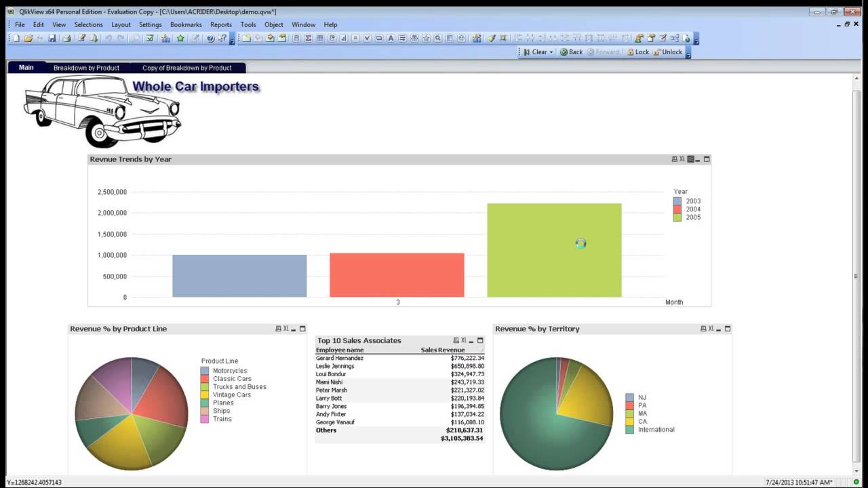Open the Selections menu
Image resolution: width=868 pixels, height=488 pixels.
pyautogui.click(x=88, y=24)
